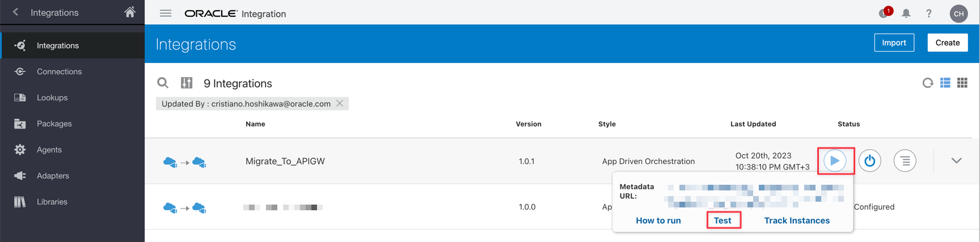Viewport: 980px width, 242px height.
Task: Open Connections in the sidebar
Action: [59, 71]
